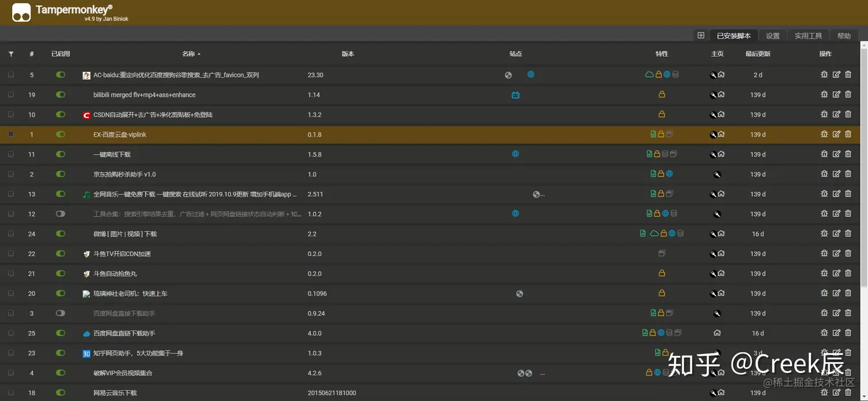Viewport: 868px width, 401px height.
Task: Open the 设置 tab
Action: 773,36
